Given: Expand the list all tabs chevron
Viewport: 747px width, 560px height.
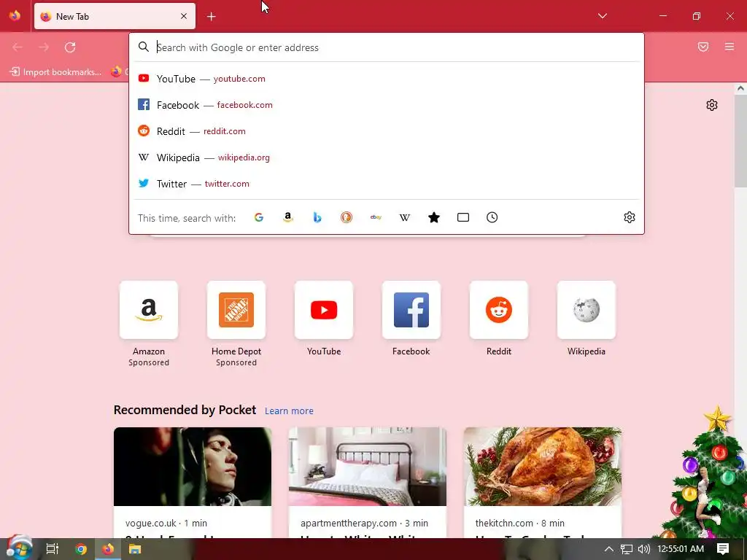Looking at the screenshot, I should pyautogui.click(x=603, y=16).
